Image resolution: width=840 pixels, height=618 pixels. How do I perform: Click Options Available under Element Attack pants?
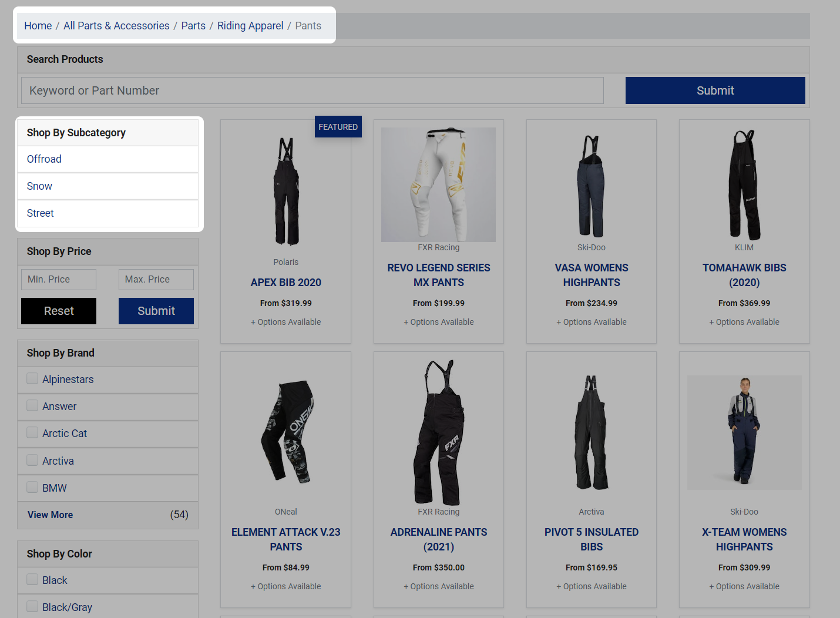click(286, 586)
